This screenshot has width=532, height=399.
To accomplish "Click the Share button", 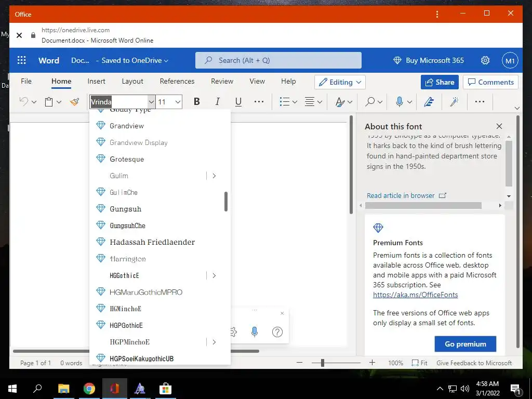I will tap(440, 82).
